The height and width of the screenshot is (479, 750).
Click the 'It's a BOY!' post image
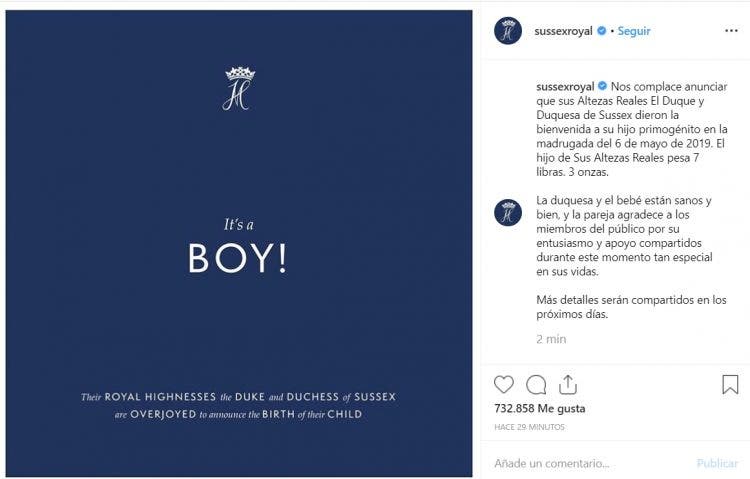[x=239, y=244]
